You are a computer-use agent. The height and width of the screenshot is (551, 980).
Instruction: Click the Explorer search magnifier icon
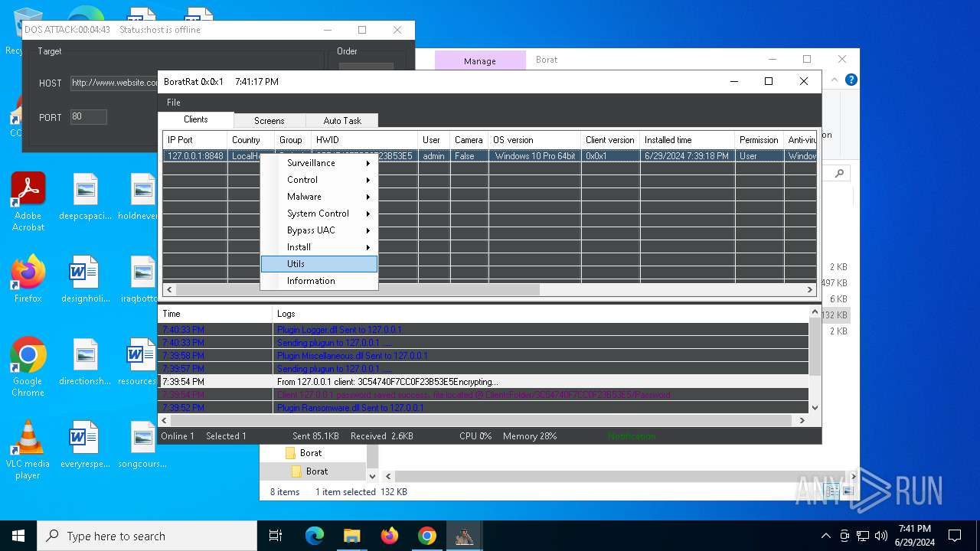[839, 174]
